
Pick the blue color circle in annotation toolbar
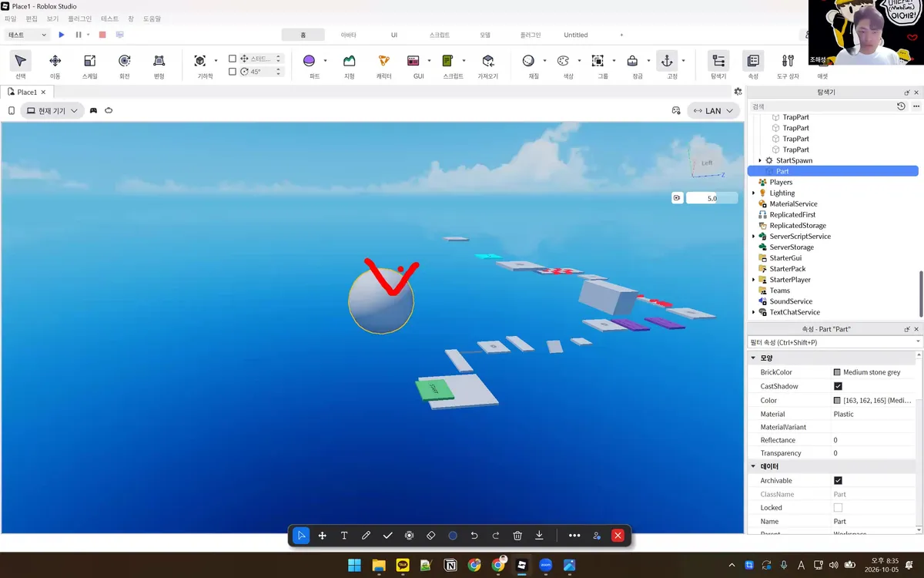453,536
